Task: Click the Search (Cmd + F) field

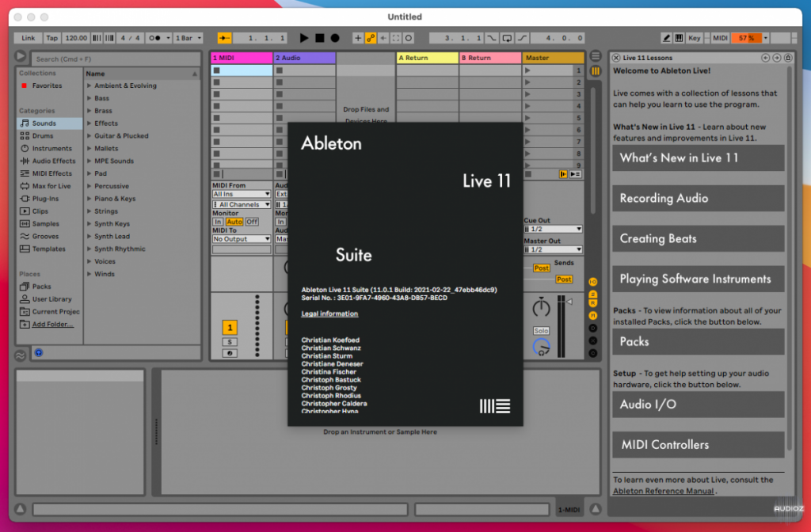Action: point(116,59)
